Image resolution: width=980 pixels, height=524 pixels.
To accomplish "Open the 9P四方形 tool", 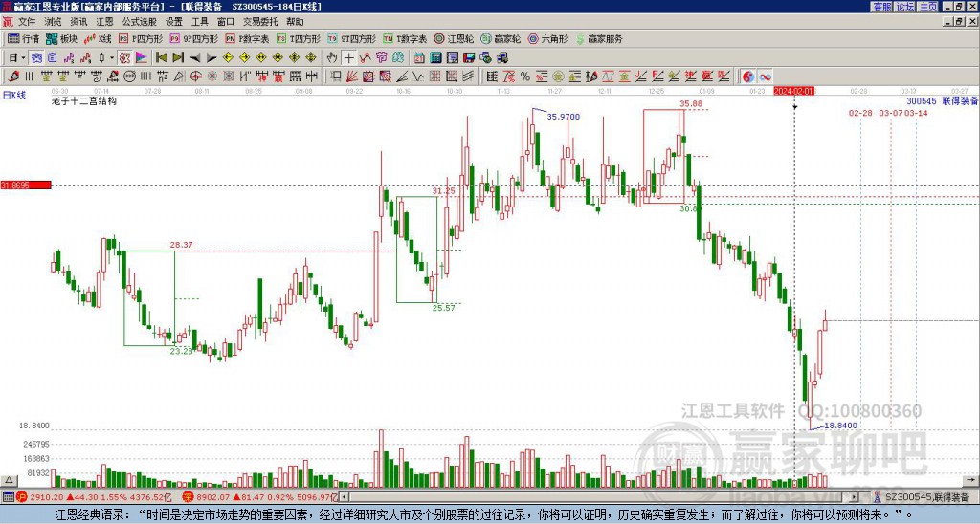I will tap(194, 38).
